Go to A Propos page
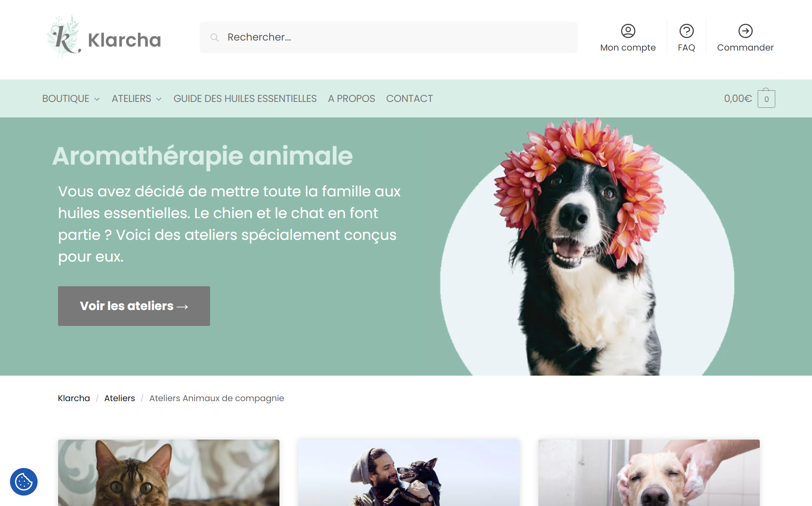The image size is (812, 506). tap(351, 99)
